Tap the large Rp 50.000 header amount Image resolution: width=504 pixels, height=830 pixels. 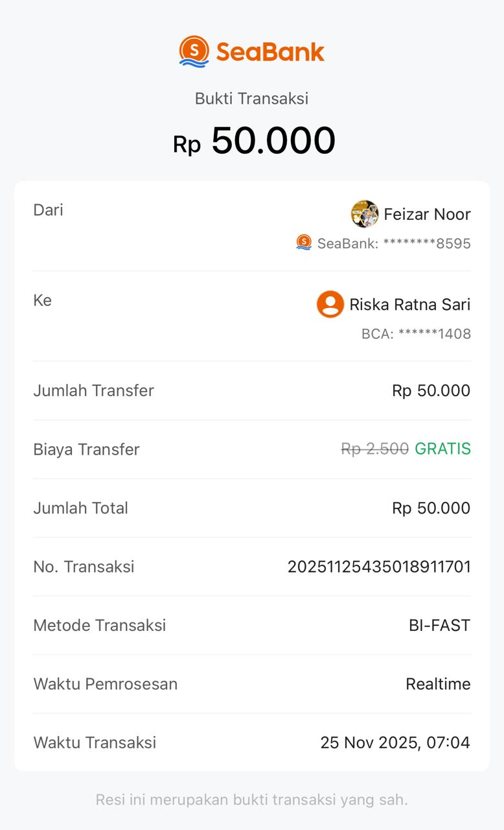click(254, 141)
